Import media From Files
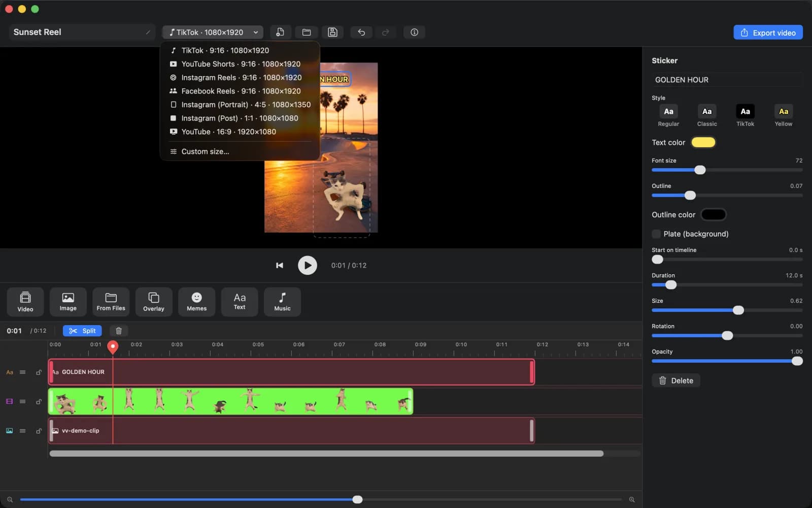This screenshot has height=508, width=812. coord(111,302)
